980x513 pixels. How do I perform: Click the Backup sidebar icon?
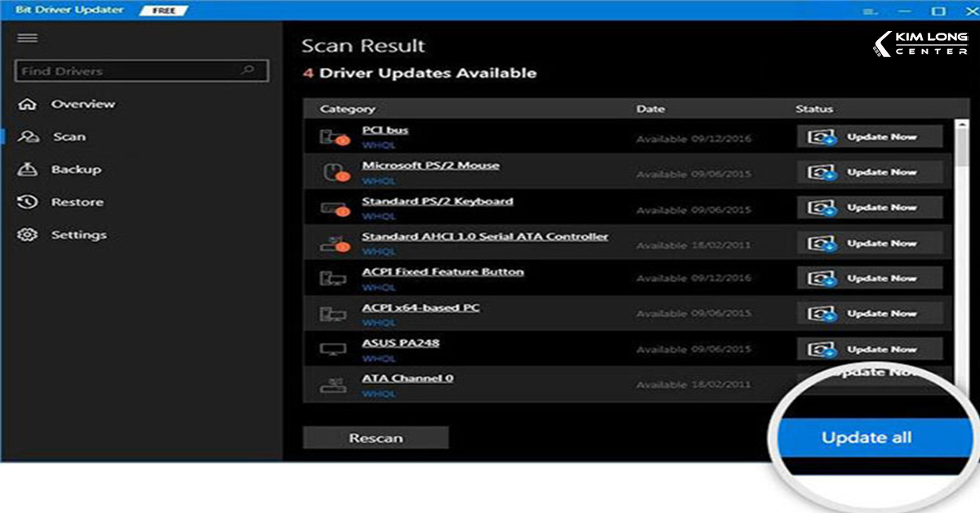click(29, 169)
